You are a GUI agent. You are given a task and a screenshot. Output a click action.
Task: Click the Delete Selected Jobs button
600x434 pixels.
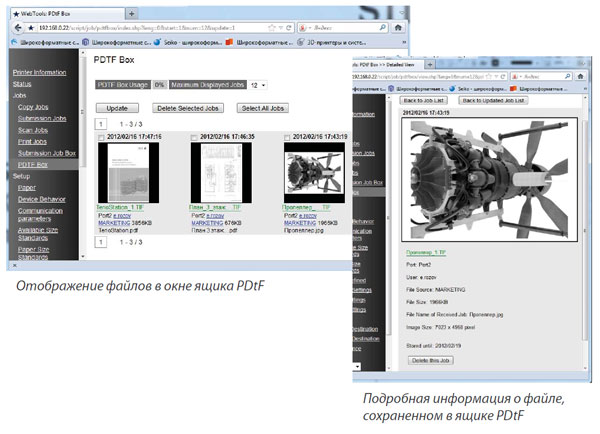[189, 107]
